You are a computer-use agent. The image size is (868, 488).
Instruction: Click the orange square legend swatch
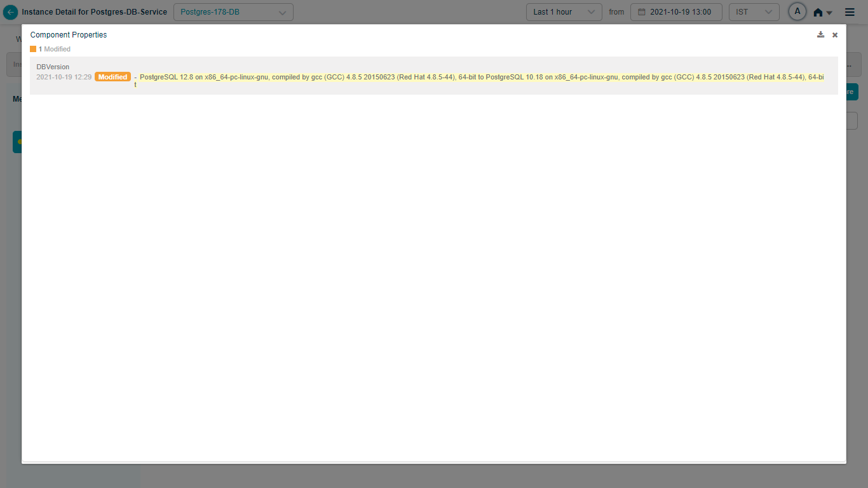click(33, 49)
